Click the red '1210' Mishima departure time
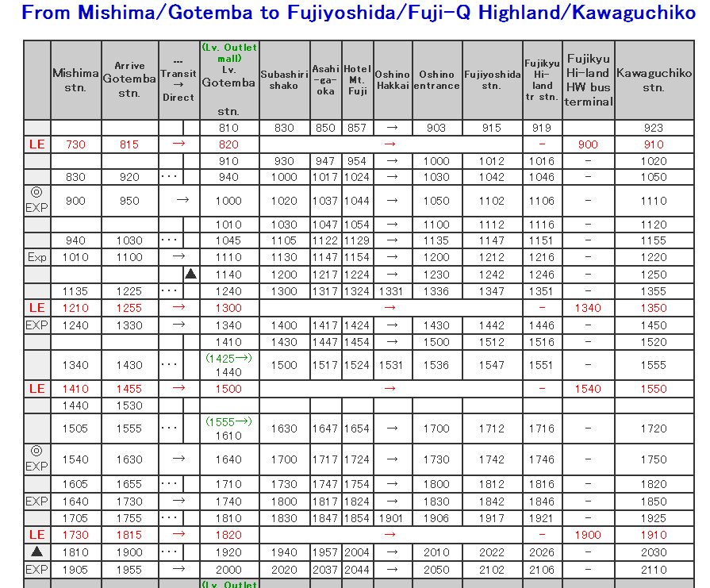 point(75,308)
